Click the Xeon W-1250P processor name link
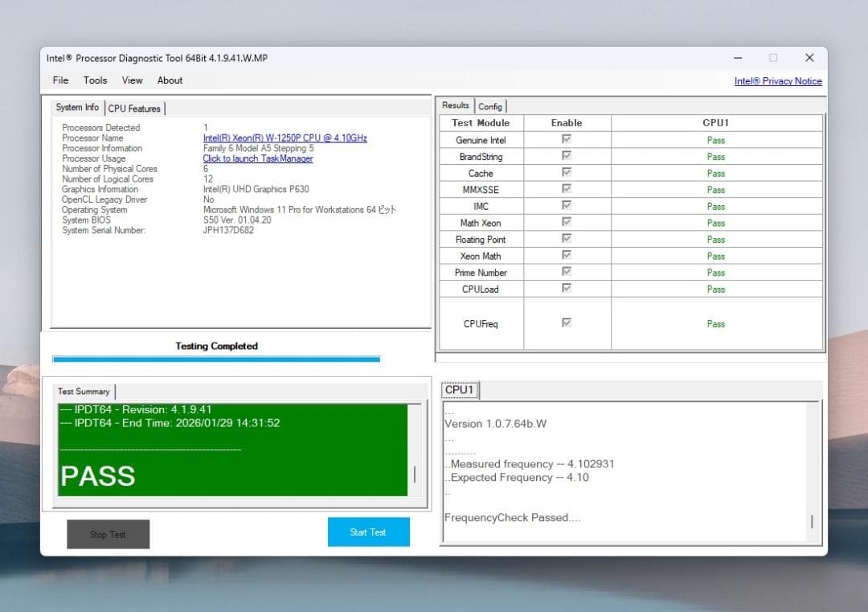 pyautogui.click(x=284, y=138)
